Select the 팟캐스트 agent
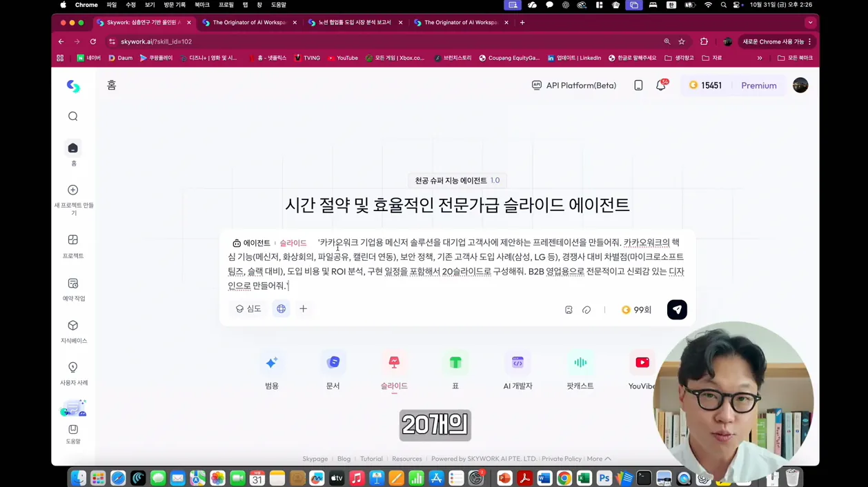This screenshot has width=868, height=487. [x=580, y=372]
